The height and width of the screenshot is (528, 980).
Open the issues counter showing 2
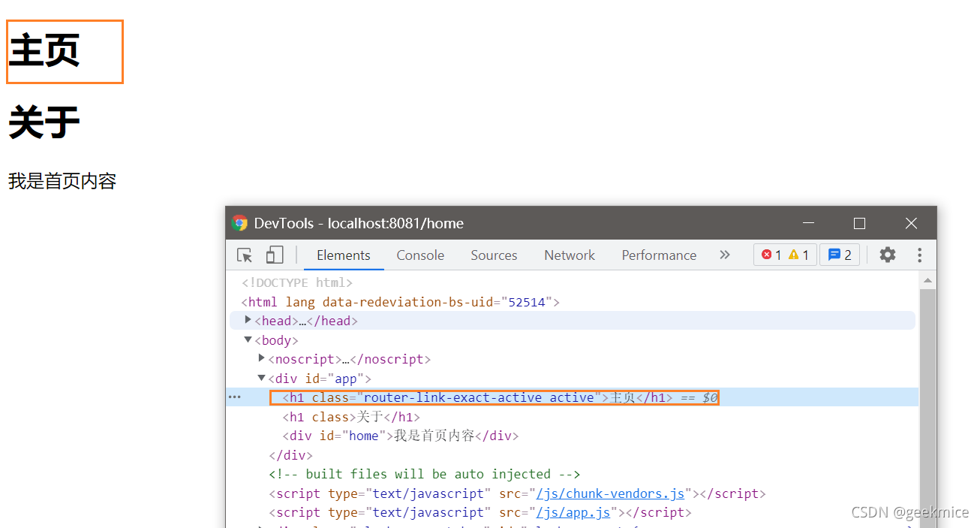coord(840,255)
